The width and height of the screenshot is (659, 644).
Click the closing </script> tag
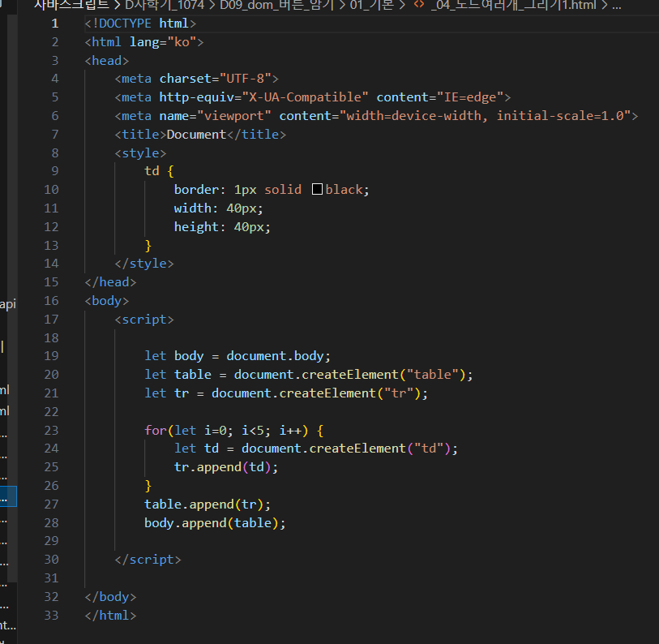click(148, 560)
